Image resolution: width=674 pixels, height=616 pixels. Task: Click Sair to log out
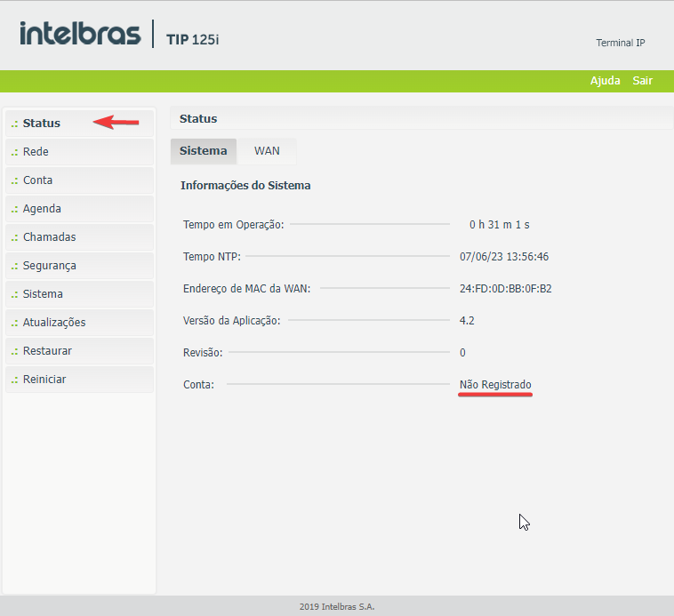642,81
